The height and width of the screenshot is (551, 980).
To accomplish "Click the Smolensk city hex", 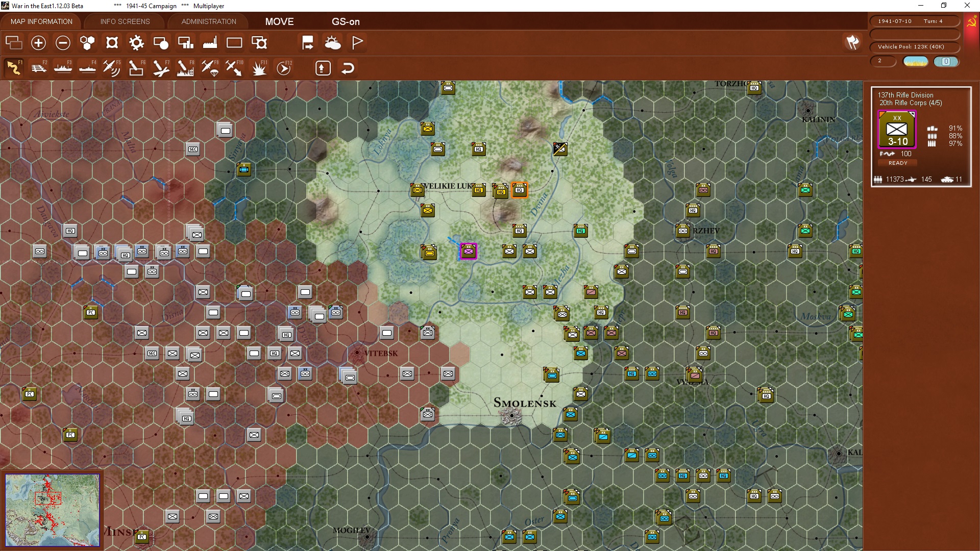I will click(511, 416).
